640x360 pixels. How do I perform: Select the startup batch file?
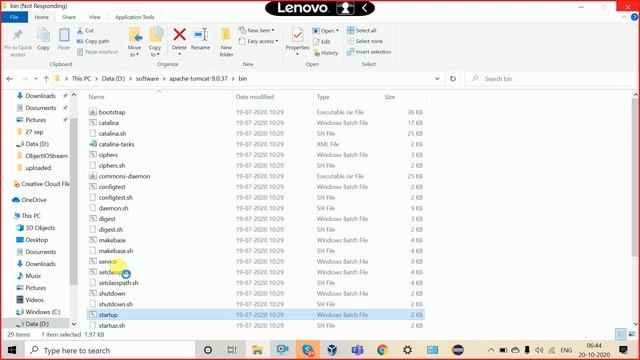pyautogui.click(x=256, y=315)
